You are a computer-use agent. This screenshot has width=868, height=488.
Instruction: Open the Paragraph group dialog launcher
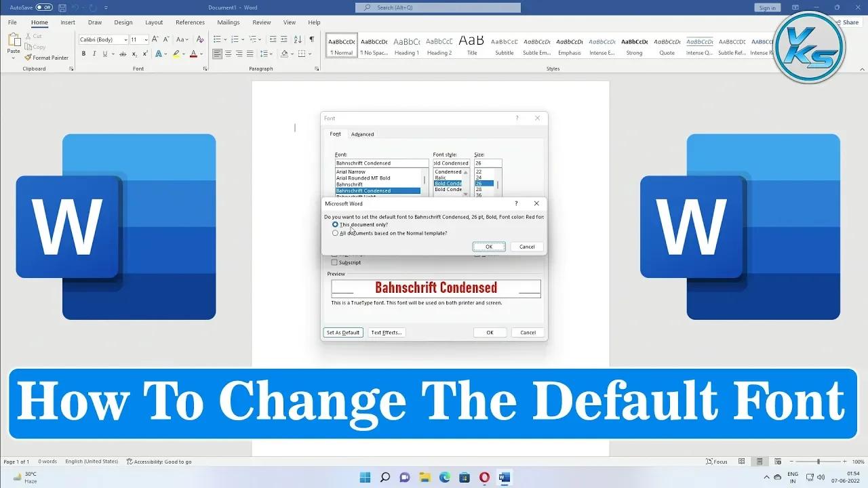(317, 68)
